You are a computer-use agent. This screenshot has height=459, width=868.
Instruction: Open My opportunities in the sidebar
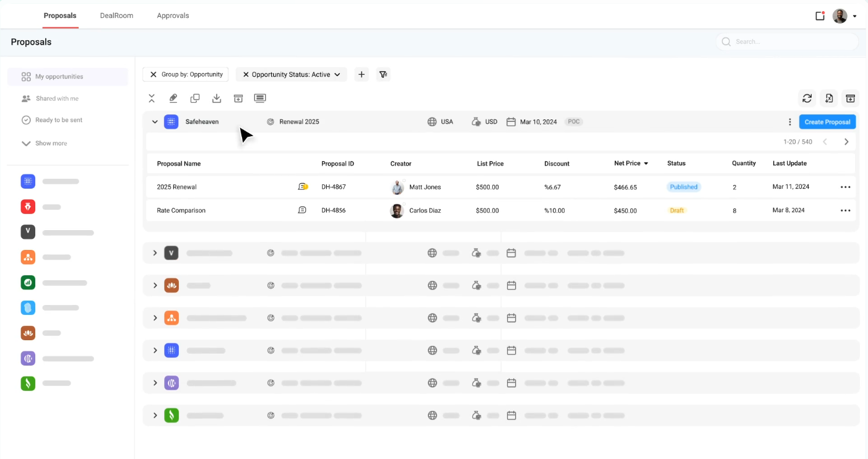[x=67, y=77]
